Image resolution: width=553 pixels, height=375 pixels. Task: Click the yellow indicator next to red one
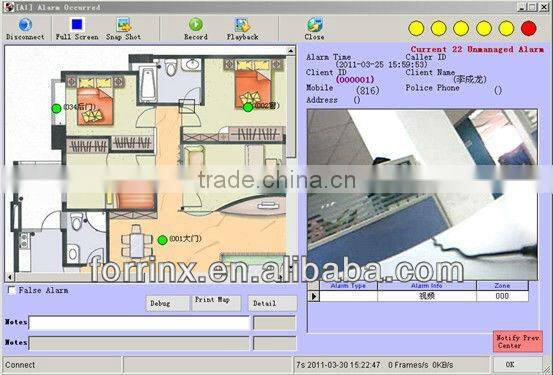click(x=506, y=28)
